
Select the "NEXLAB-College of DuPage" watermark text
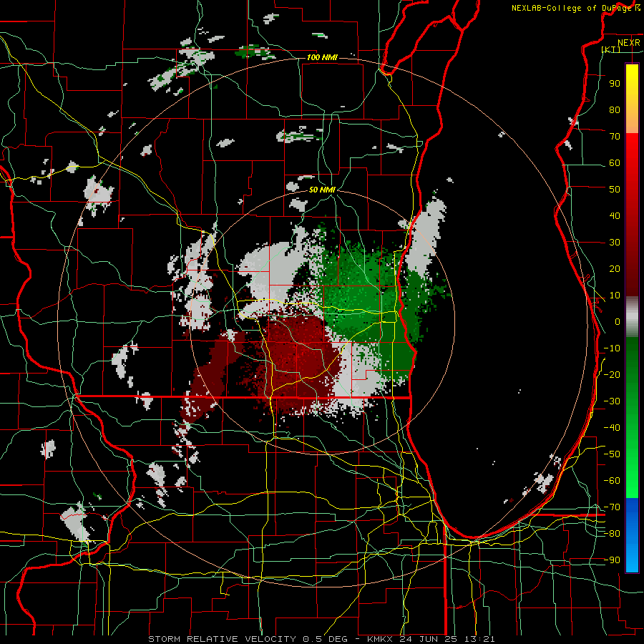pyautogui.click(x=570, y=8)
